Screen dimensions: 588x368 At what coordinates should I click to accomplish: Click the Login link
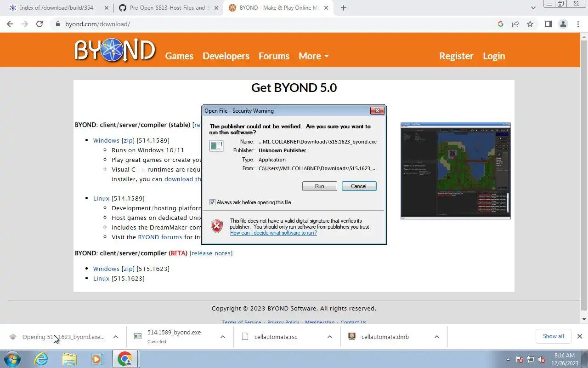(x=494, y=56)
